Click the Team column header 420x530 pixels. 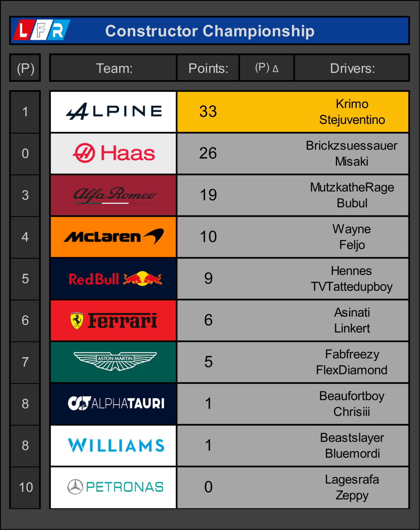click(114, 68)
